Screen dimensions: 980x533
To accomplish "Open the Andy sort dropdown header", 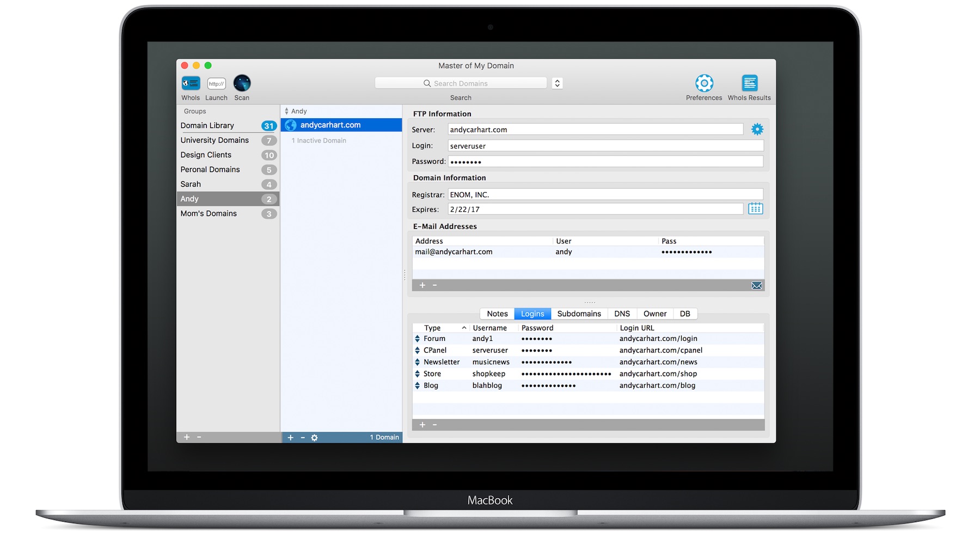I will click(296, 111).
